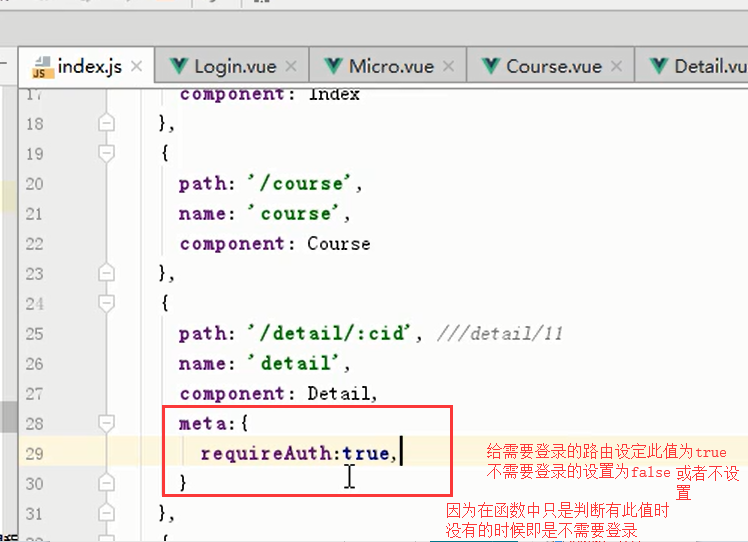Click the Vue icon on Detail.vue tab

point(659,66)
